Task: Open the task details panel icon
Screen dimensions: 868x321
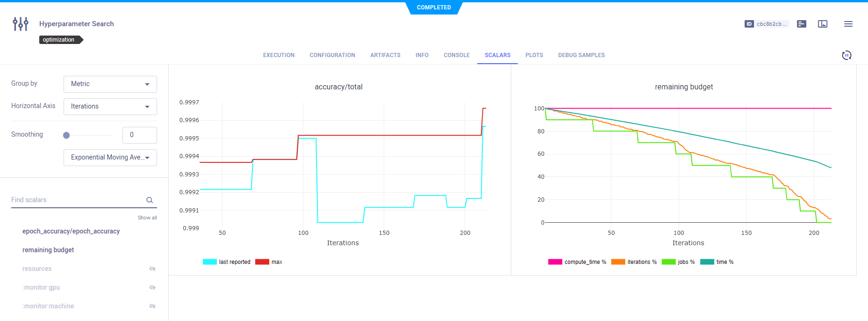Action: (x=802, y=24)
